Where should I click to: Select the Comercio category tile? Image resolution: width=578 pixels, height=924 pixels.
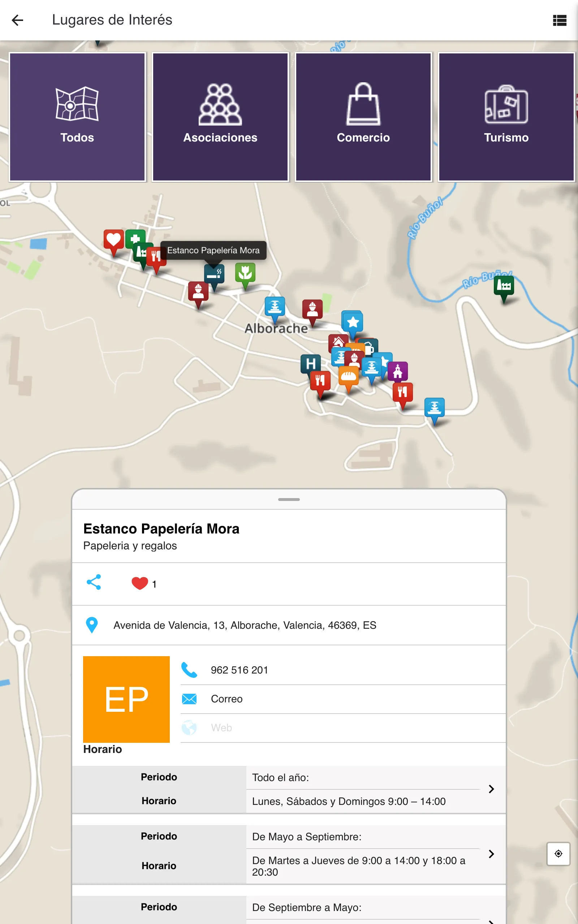coord(363,117)
